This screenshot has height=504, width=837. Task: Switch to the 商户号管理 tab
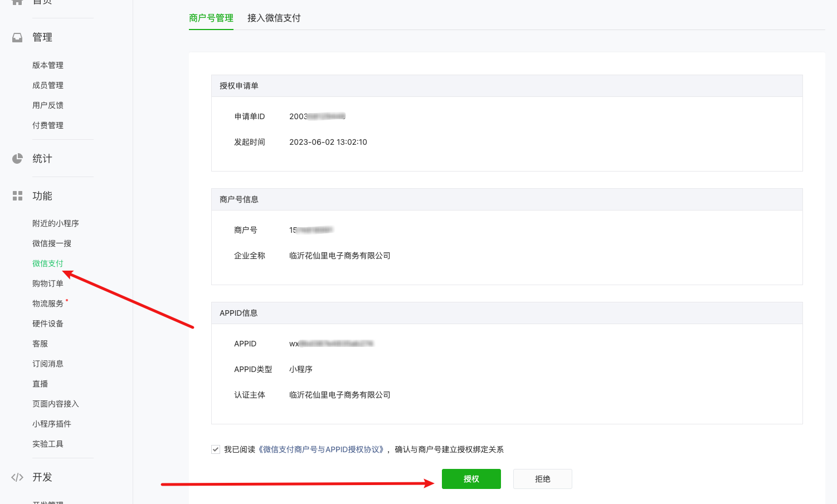coord(211,18)
